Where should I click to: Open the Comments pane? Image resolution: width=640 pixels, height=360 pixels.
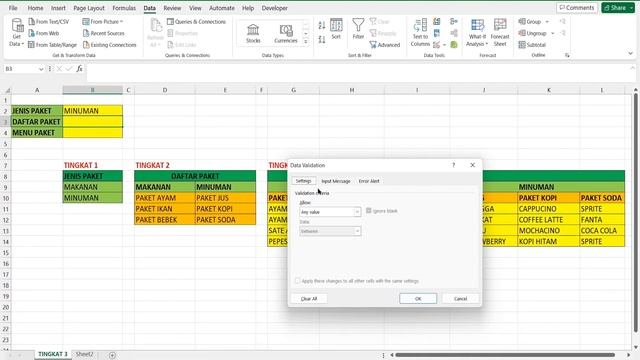point(577,8)
